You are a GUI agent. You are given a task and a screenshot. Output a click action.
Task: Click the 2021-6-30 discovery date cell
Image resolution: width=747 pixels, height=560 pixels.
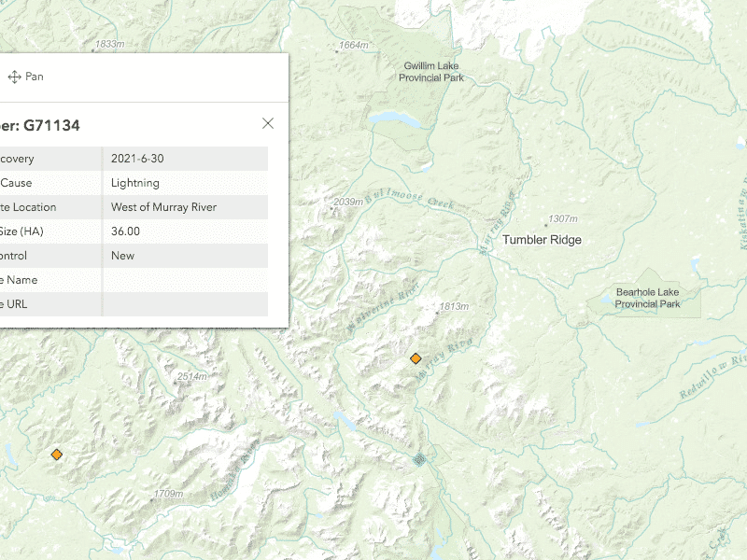coord(136,159)
